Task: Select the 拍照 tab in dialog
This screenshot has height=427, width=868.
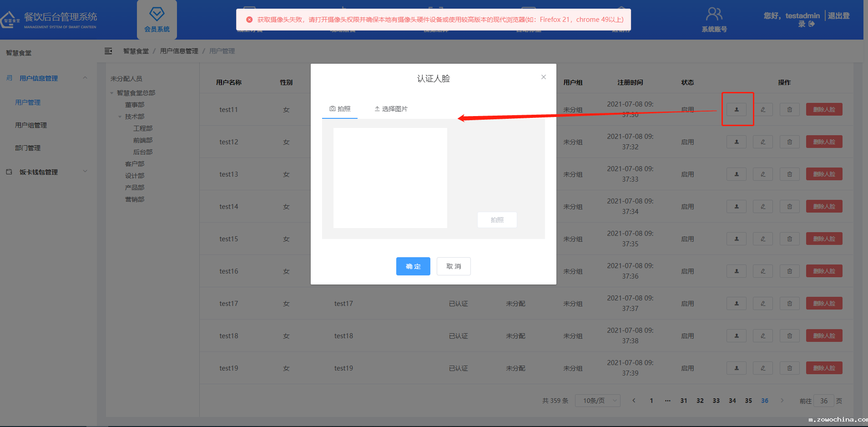Action: click(340, 109)
